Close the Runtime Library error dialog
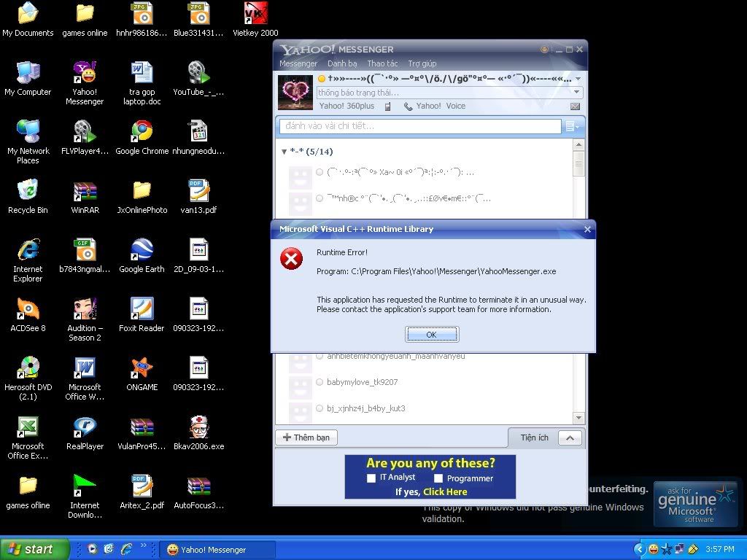The height and width of the screenshot is (560, 747). coord(587,229)
